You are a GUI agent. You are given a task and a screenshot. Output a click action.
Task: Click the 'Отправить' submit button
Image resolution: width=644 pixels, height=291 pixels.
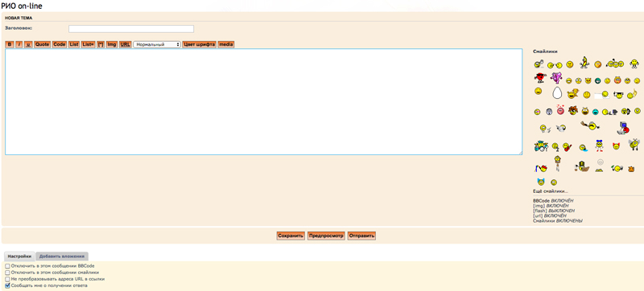(x=361, y=236)
